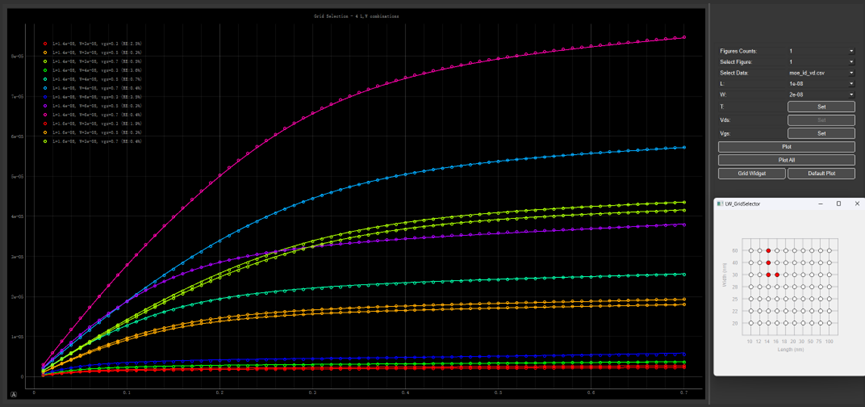This screenshot has height=407, width=865.
Task: Click the LW_GridSelector window title icon
Action: (x=719, y=204)
